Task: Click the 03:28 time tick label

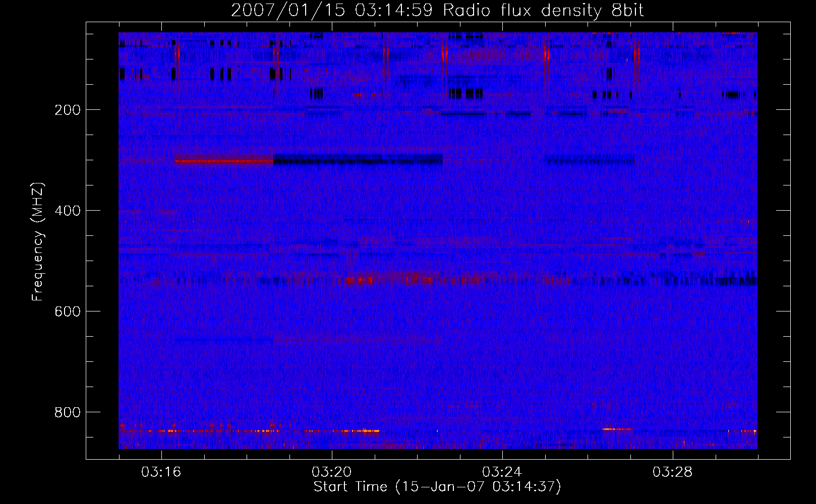Action: click(673, 472)
